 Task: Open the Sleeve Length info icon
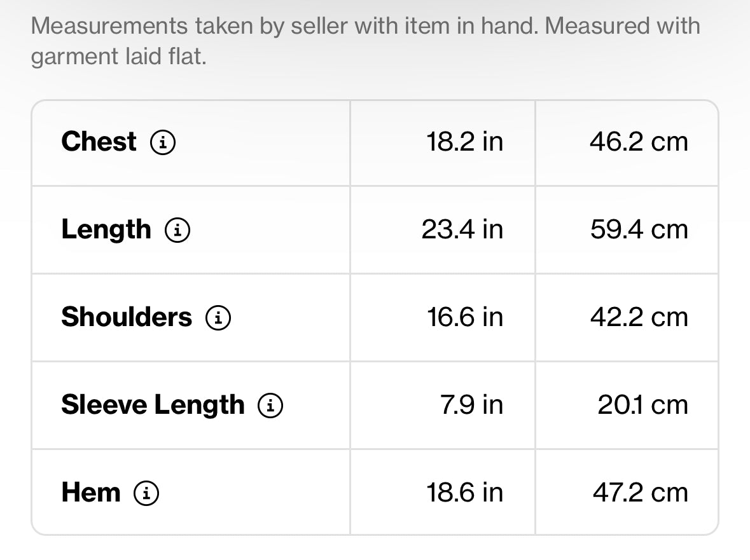270,406
